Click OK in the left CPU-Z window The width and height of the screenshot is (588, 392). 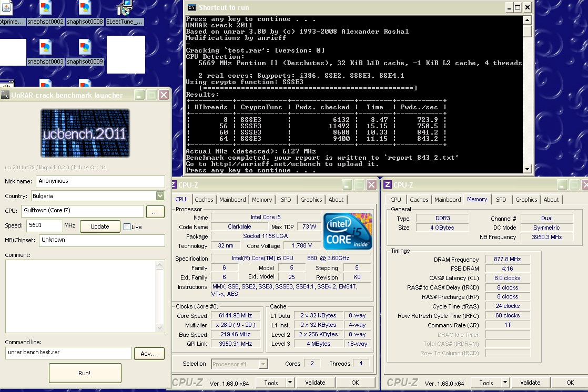coord(355,383)
